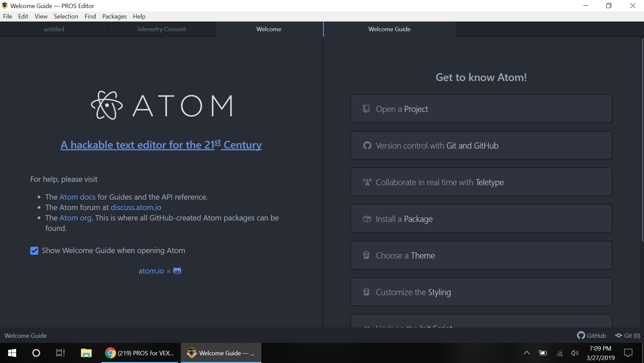Image resolution: width=644 pixels, height=363 pixels.
Task: Expand Version control with Git and GitHub
Action: pyautogui.click(x=481, y=145)
